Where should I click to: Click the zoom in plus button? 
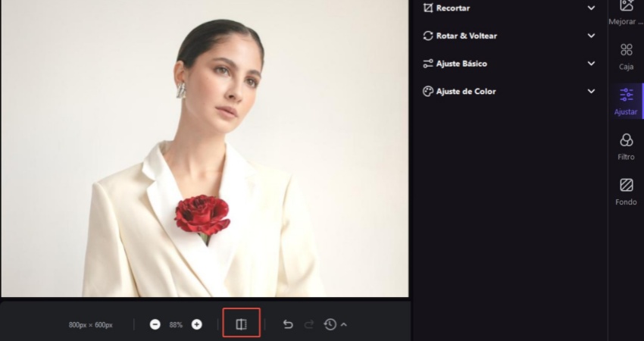coord(197,324)
